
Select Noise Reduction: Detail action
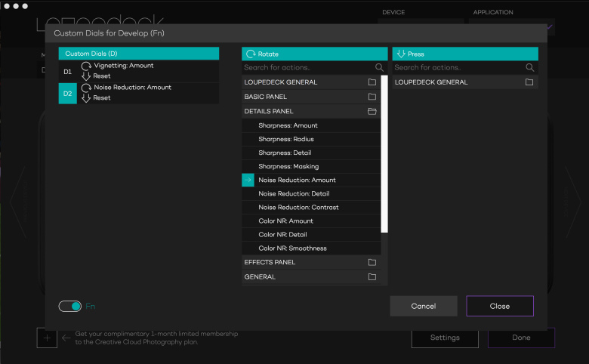[x=311, y=194]
